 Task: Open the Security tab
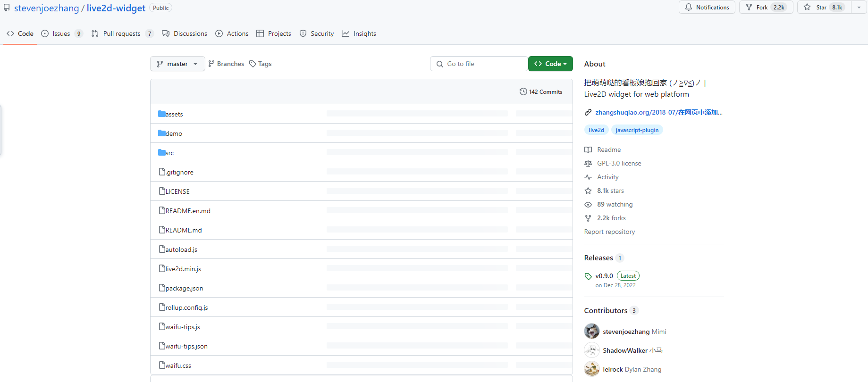(x=317, y=33)
